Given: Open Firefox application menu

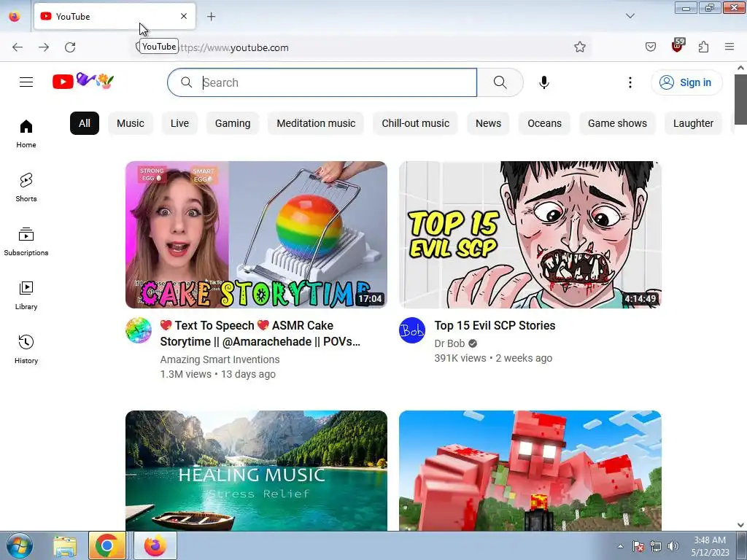Looking at the screenshot, I should 729,47.
